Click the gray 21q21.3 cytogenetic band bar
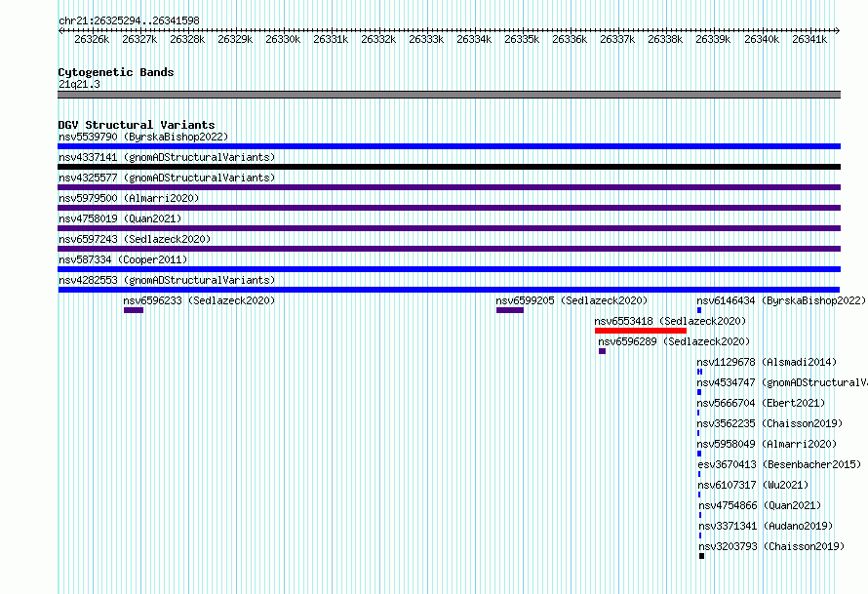 (449, 95)
